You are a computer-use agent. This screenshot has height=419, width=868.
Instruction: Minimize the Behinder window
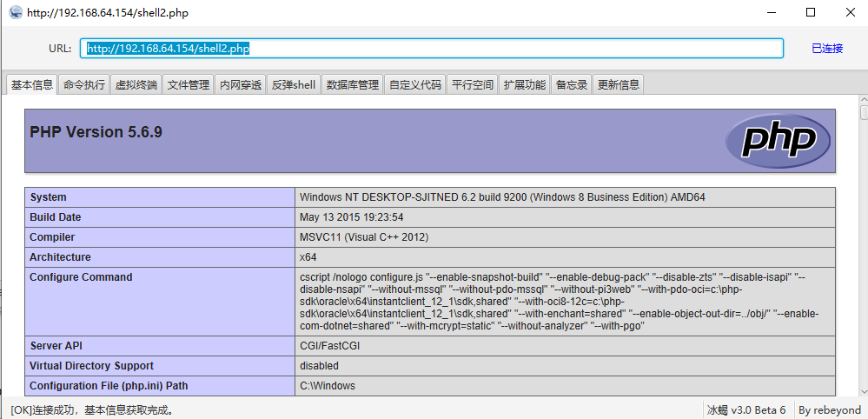click(772, 13)
